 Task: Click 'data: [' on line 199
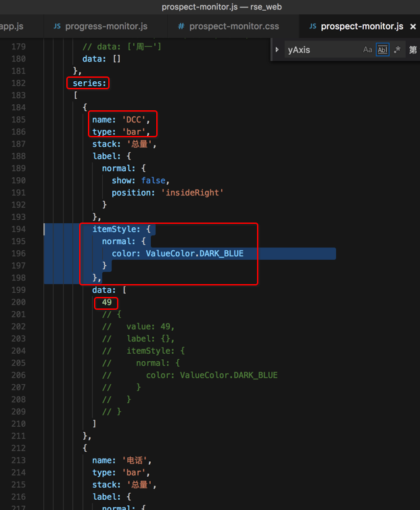coord(110,290)
